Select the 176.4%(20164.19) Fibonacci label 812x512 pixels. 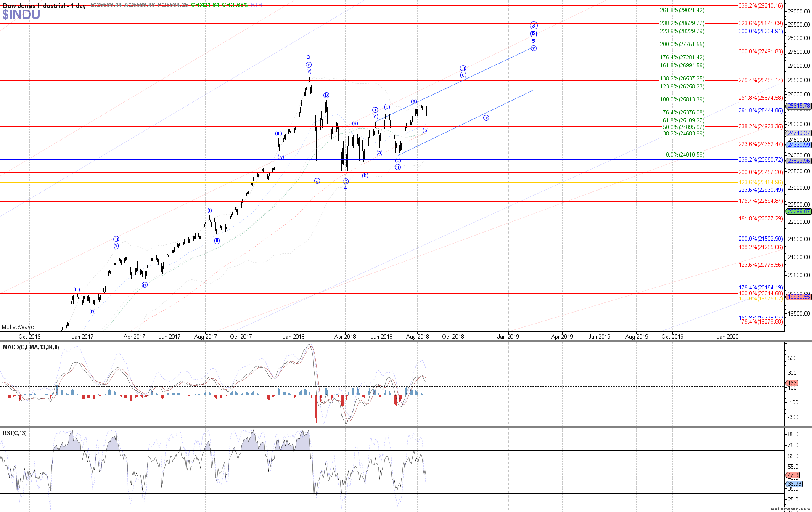pos(761,287)
